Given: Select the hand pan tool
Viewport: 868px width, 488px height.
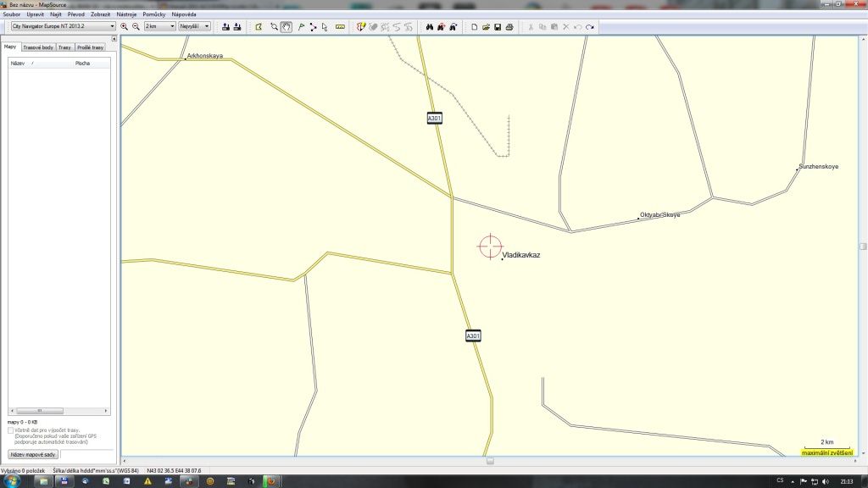Looking at the screenshot, I should click(x=287, y=26).
